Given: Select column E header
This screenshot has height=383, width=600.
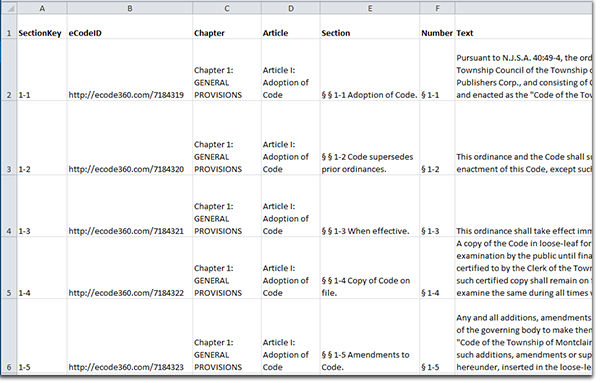Looking at the screenshot, I should pyautogui.click(x=370, y=8).
